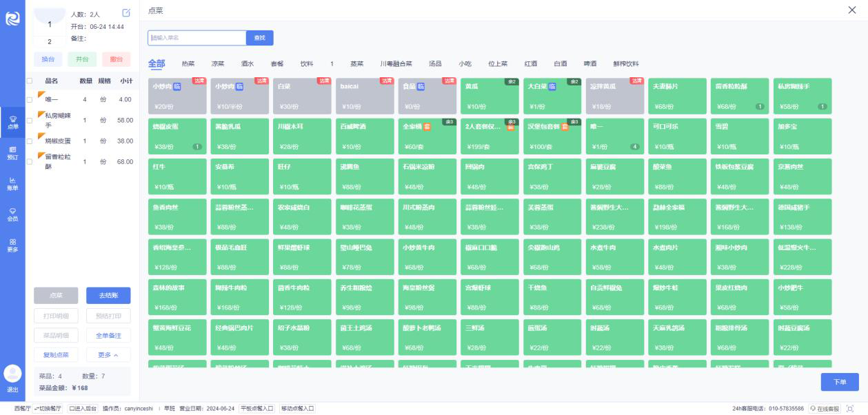868x415 pixels.
Task: Check the box for 留香粒粒酥 order row
Action: point(29,162)
